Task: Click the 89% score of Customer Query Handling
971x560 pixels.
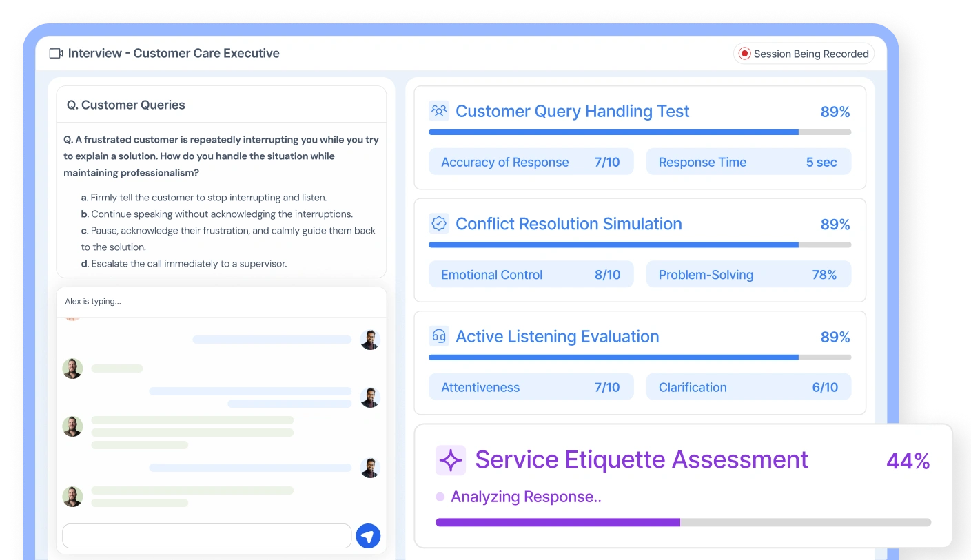Action: tap(835, 112)
